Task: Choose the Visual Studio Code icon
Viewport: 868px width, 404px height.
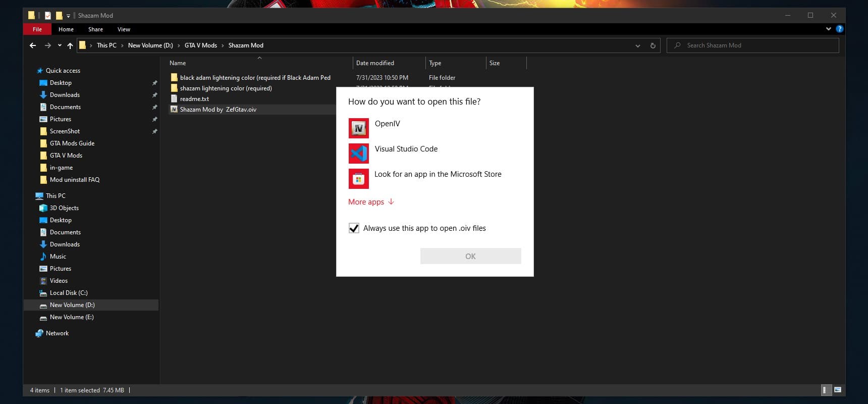Action: [x=358, y=154]
